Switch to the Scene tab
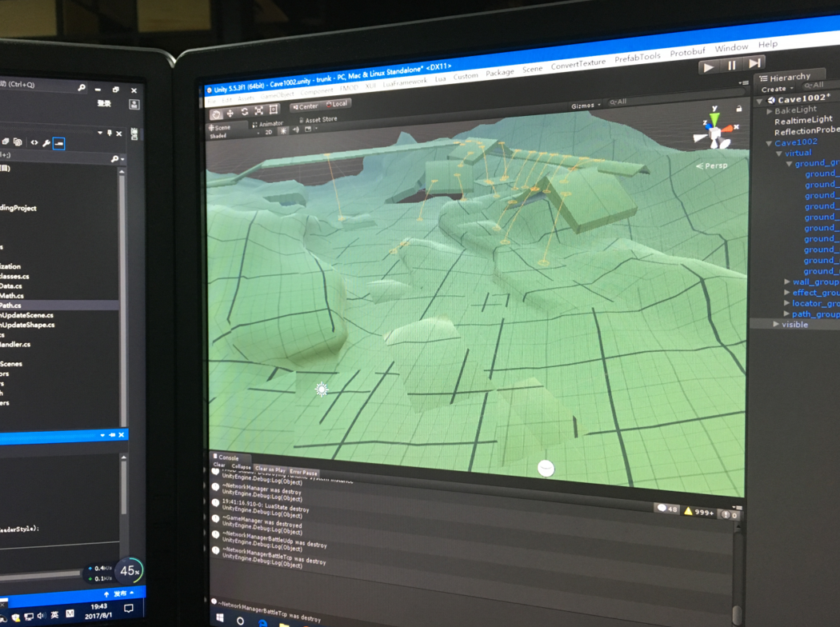The height and width of the screenshot is (627, 840). (220, 128)
